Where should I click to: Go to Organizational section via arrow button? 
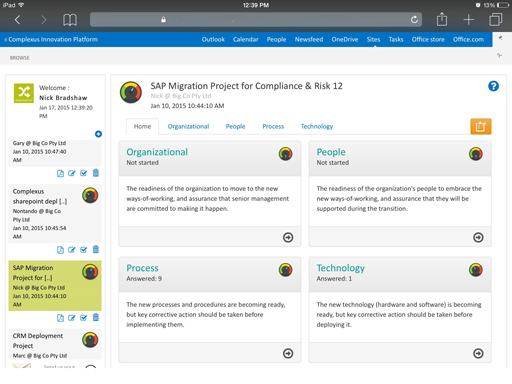pos(288,237)
